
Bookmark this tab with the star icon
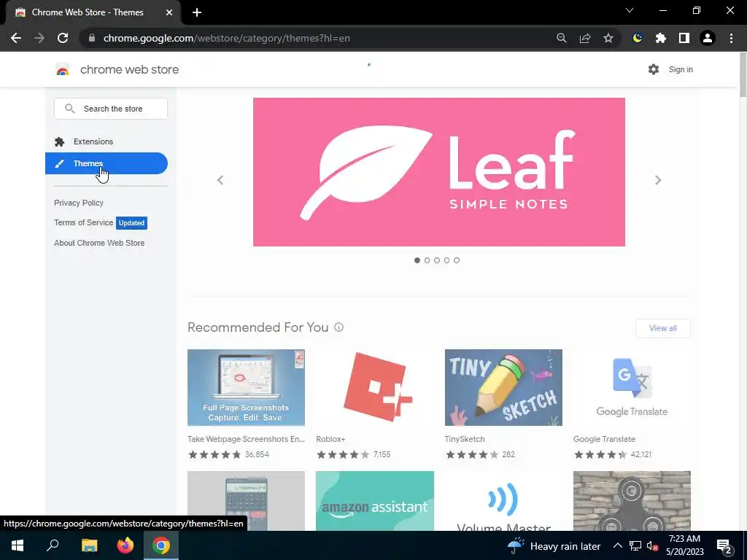(608, 38)
